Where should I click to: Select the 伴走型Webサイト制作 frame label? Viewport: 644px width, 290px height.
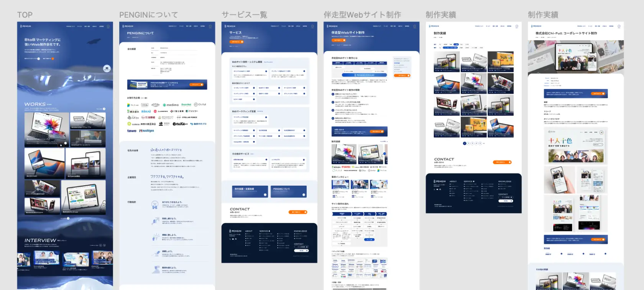(x=362, y=15)
